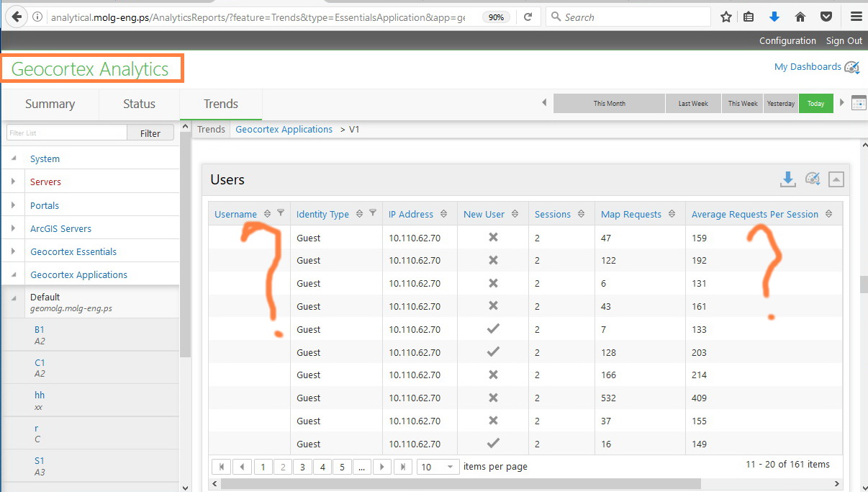Screen dimensions: 868x492
Task: Click the Sign Out link
Action: point(844,41)
